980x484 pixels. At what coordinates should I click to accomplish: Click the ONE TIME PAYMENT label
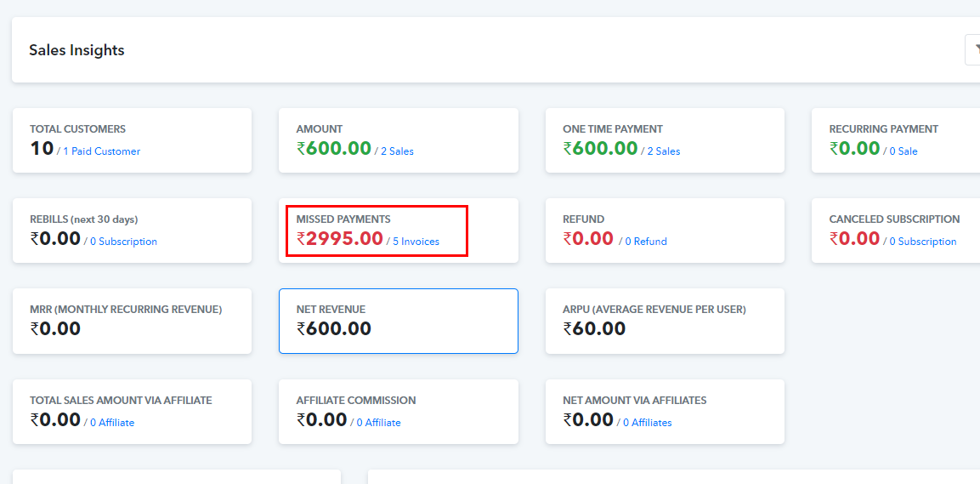(613, 129)
